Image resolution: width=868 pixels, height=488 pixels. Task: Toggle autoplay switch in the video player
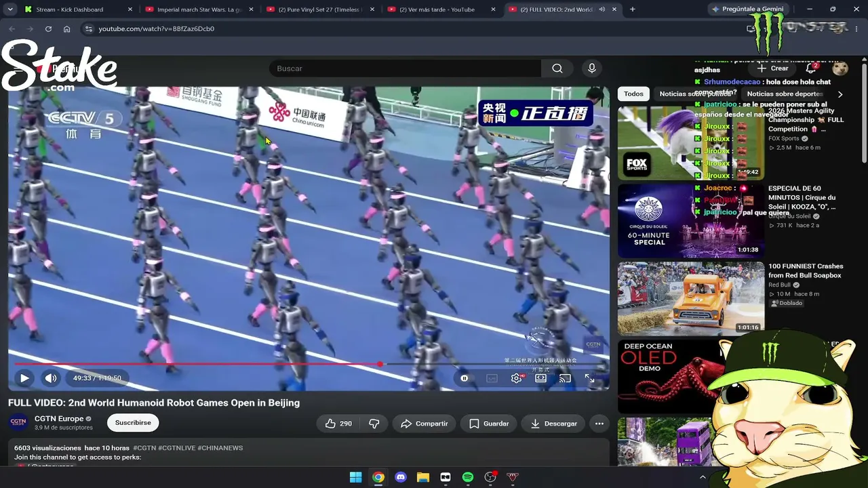click(x=465, y=378)
